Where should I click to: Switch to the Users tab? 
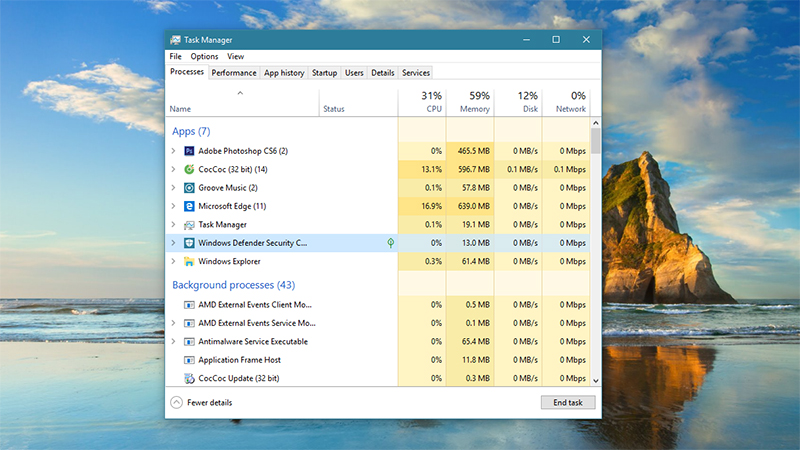pos(354,73)
